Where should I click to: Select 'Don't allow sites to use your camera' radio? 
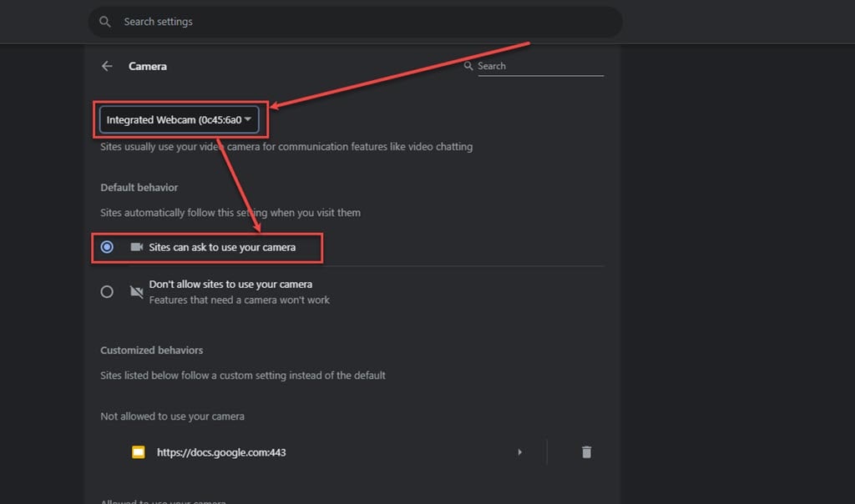point(107,292)
